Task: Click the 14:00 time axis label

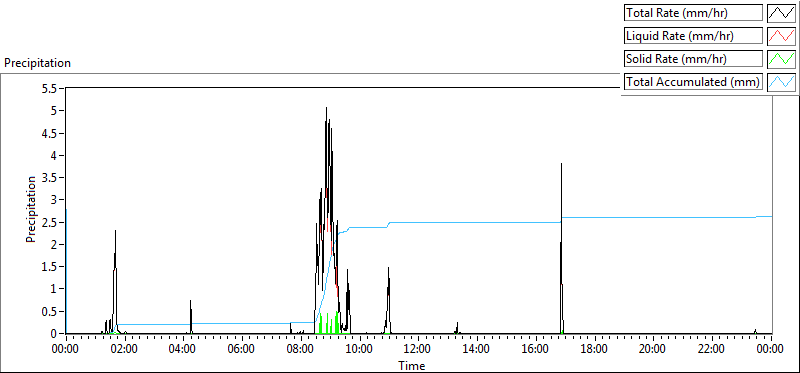Action: click(477, 350)
